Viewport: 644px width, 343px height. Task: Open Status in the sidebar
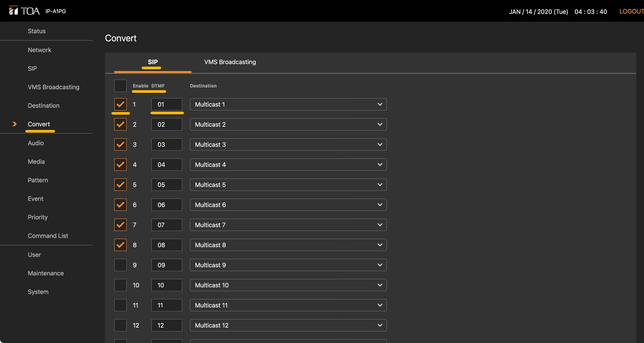37,31
